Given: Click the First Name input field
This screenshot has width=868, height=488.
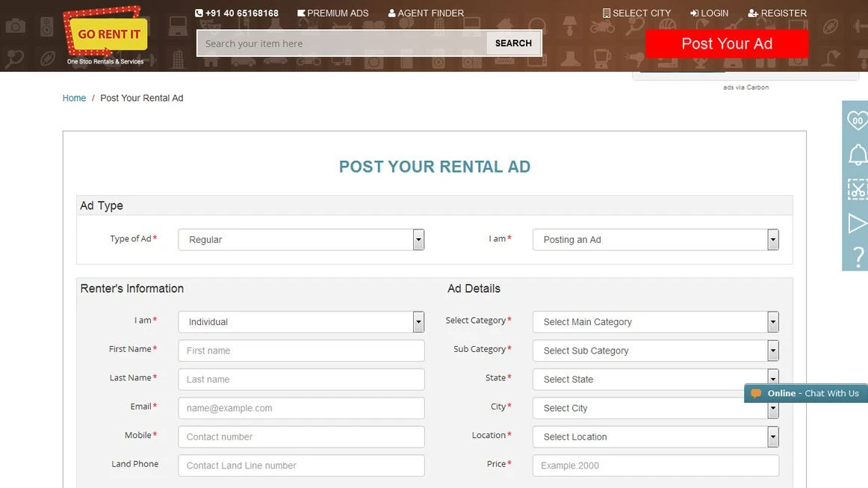Looking at the screenshot, I should click(x=301, y=350).
